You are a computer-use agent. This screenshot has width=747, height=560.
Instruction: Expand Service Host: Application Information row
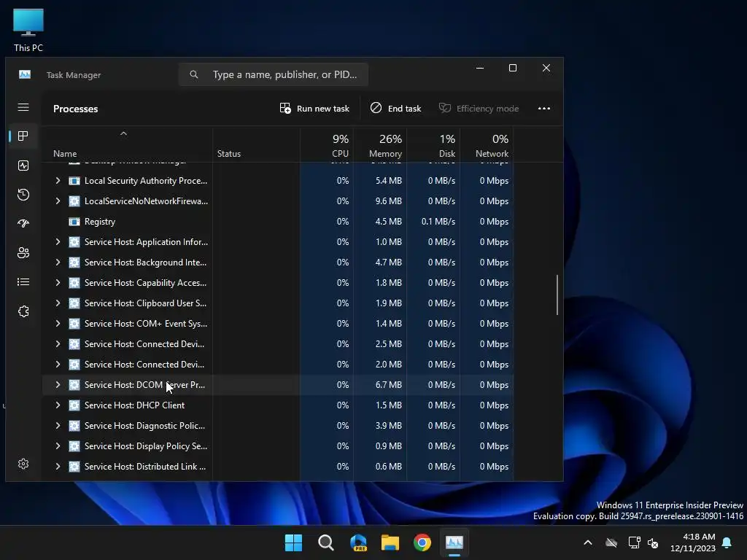click(x=58, y=242)
